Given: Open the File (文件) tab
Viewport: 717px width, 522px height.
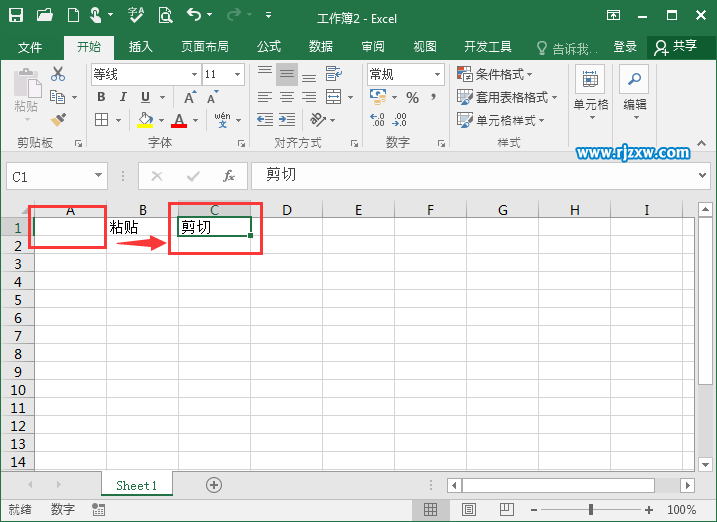Looking at the screenshot, I should (x=30, y=47).
